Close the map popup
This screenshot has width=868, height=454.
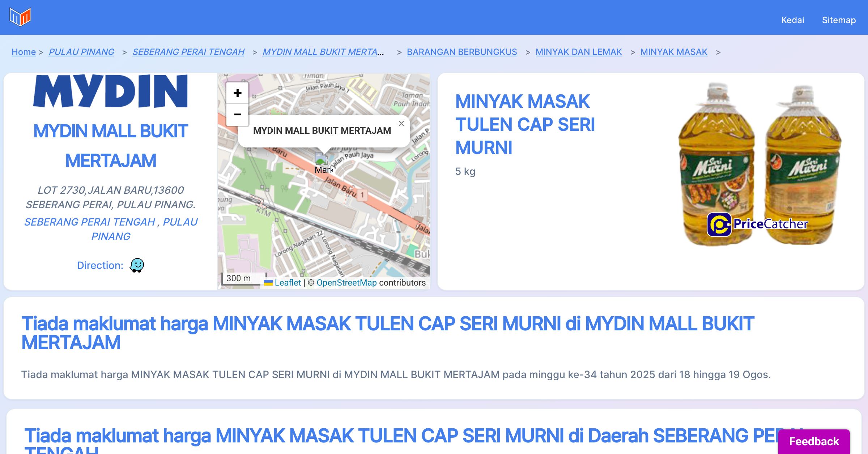[x=401, y=124]
